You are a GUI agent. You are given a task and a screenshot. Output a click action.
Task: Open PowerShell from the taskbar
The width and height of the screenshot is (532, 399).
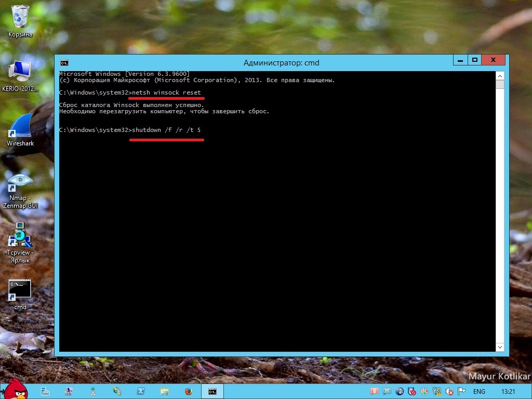tap(140, 391)
